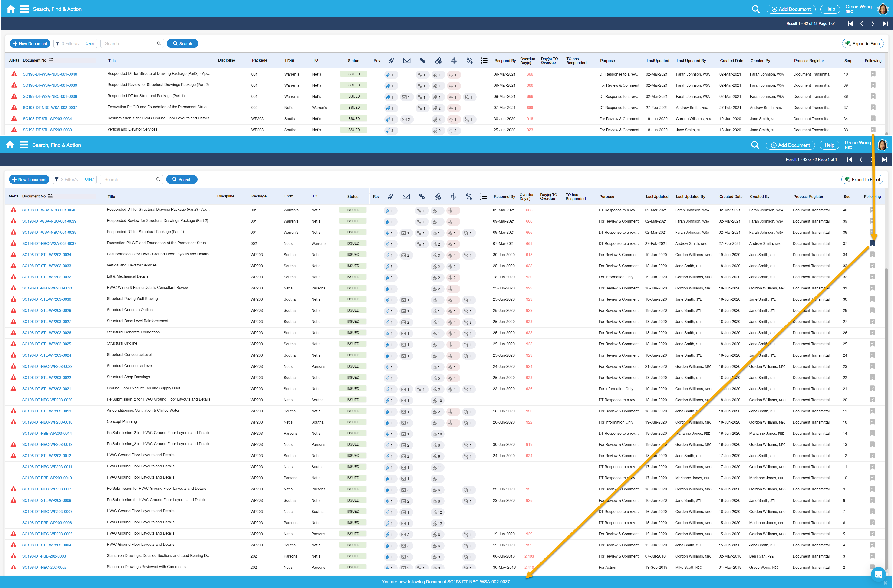The height and width of the screenshot is (588, 893).
Task: Open the hamburger navigation menu
Action: [x=24, y=9]
